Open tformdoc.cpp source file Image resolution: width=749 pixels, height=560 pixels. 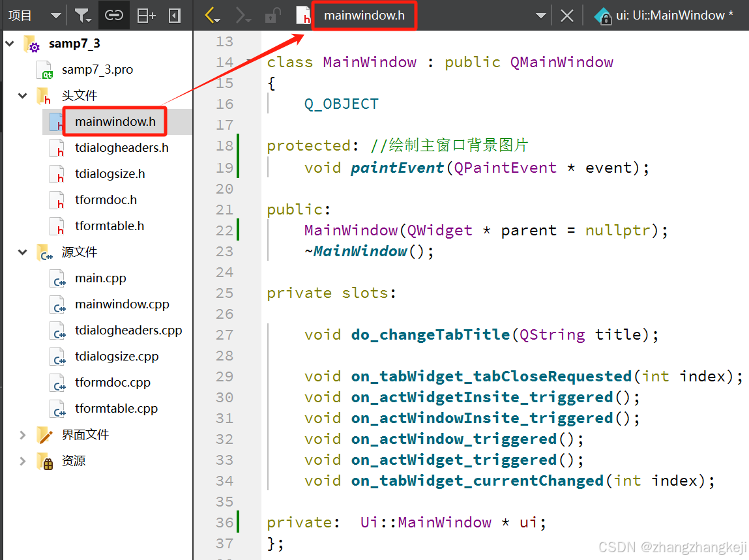point(112,382)
